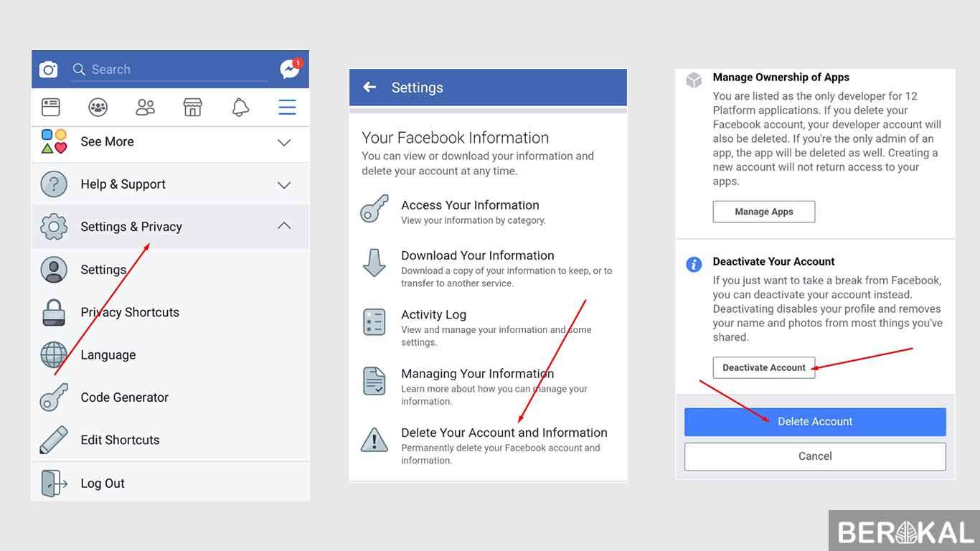The width and height of the screenshot is (980, 551).
Task: Open the Notifications bell tab
Action: pyautogui.click(x=240, y=108)
